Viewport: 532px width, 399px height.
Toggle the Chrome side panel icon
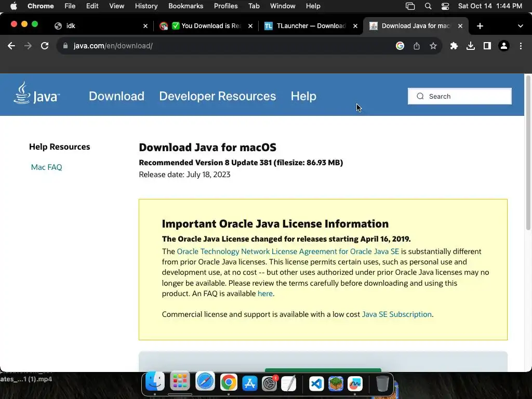(x=487, y=46)
